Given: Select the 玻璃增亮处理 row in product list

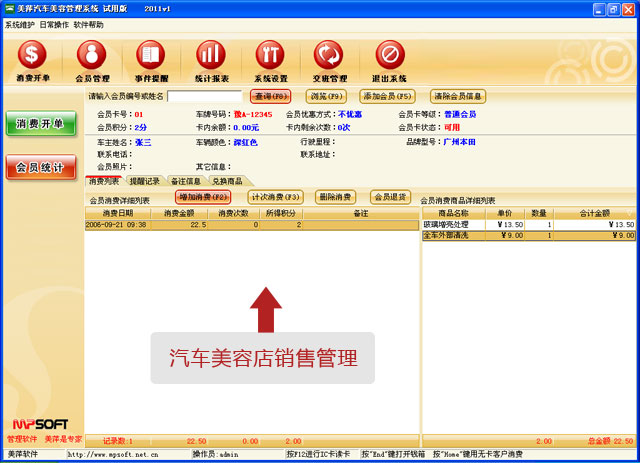Looking at the screenshot, I should click(455, 225).
